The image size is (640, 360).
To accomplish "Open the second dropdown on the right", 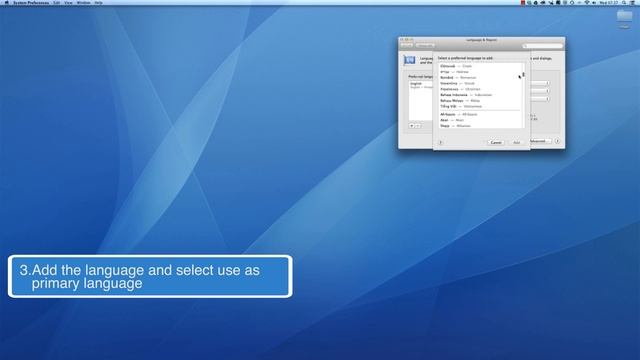I will [x=540, y=91].
